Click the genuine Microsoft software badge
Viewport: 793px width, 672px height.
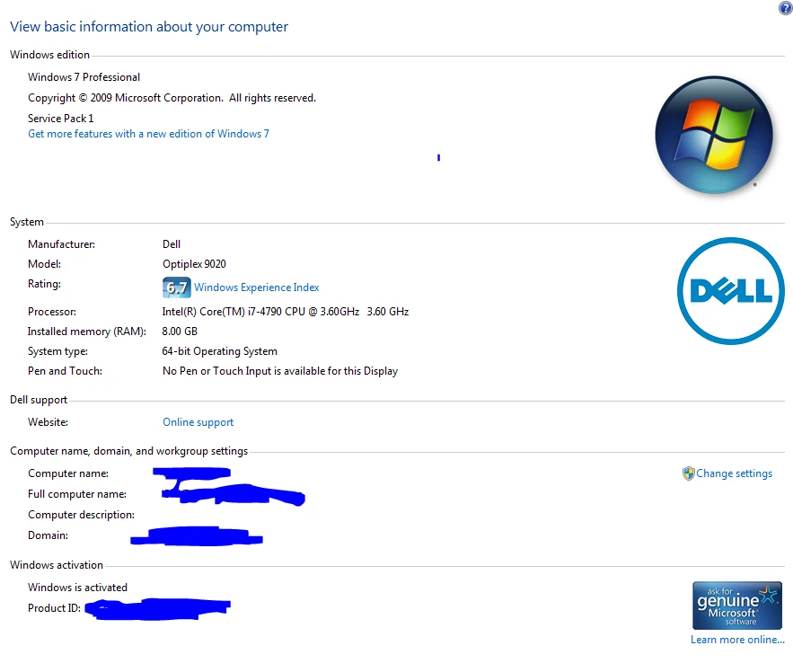coord(736,606)
